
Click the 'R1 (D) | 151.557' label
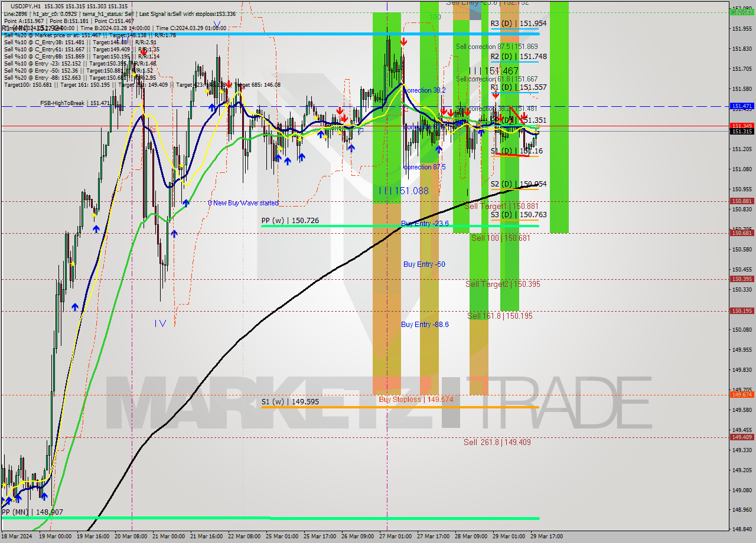coord(519,87)
